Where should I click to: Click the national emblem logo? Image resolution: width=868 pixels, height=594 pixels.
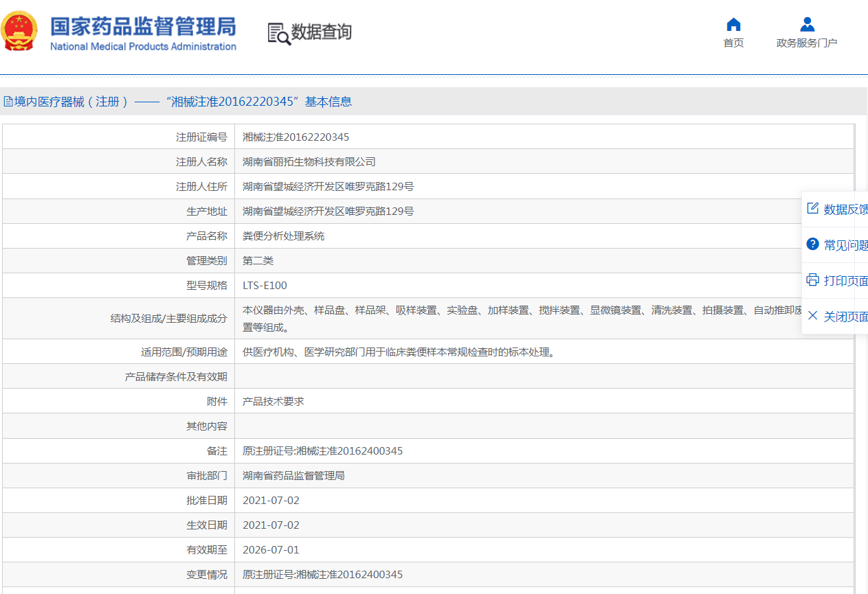(x=19, y=32)
